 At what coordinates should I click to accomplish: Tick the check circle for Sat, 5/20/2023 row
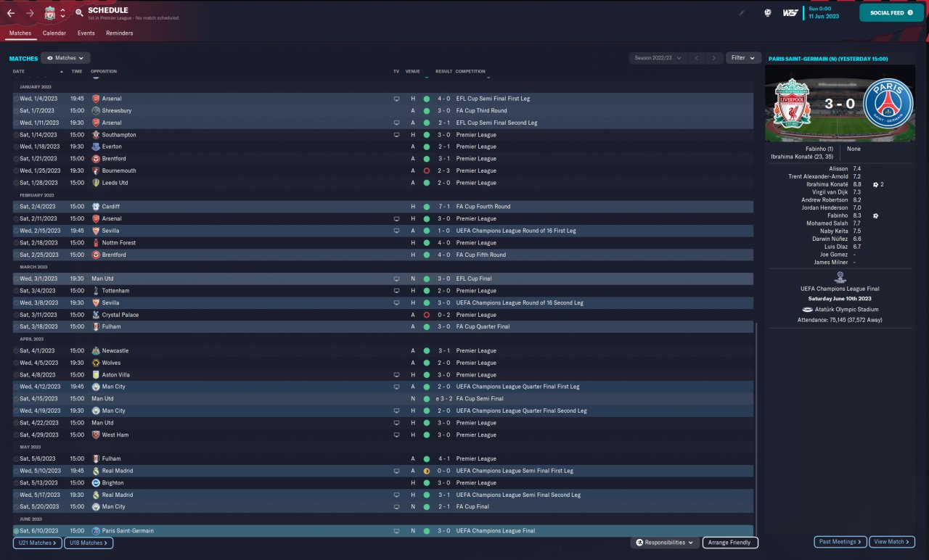pyautogui.click(x=17, y=507)
